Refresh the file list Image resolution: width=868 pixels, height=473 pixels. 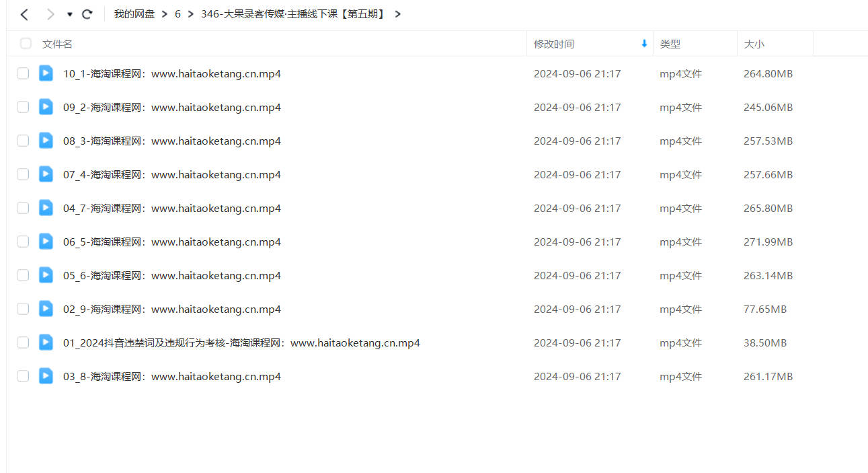87,14
